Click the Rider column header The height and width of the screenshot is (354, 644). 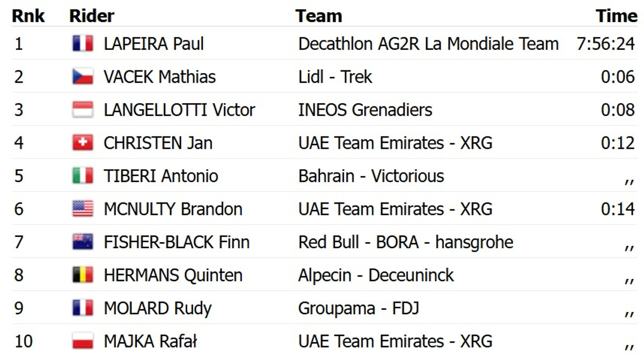(x=92, y=16)
